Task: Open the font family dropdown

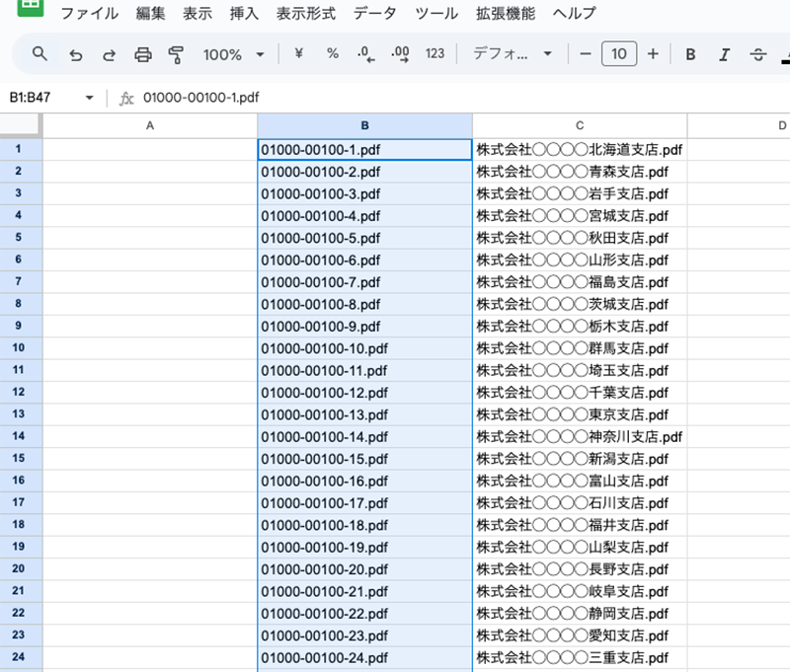Action: pyautogui.click(x=513, y=54)
